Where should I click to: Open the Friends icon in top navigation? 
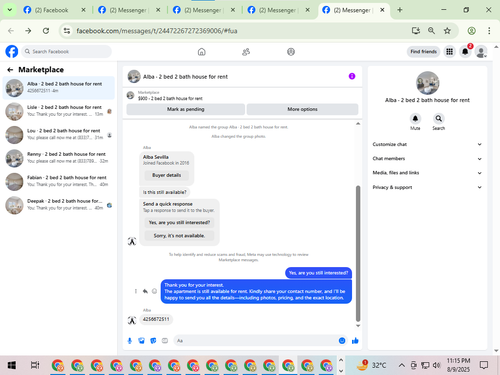[246, 52]
